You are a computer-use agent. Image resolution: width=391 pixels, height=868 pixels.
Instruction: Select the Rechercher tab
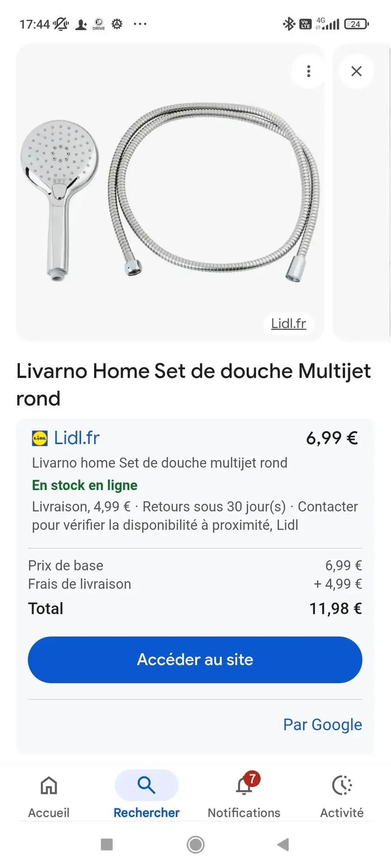pos(147,796)
